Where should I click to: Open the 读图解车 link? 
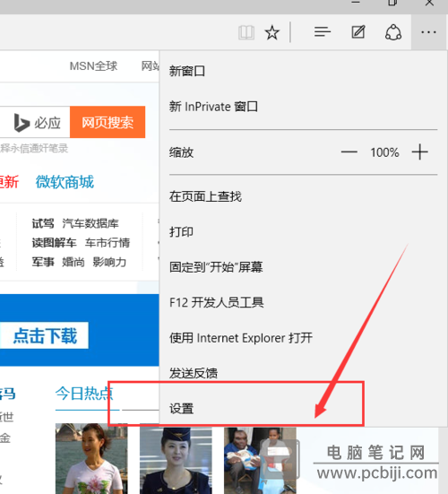(x=54, y=243)
